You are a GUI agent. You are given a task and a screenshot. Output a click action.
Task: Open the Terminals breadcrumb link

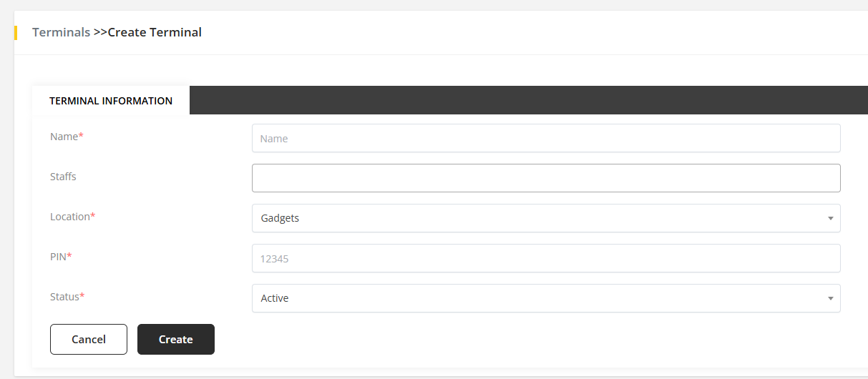point(61,32)
